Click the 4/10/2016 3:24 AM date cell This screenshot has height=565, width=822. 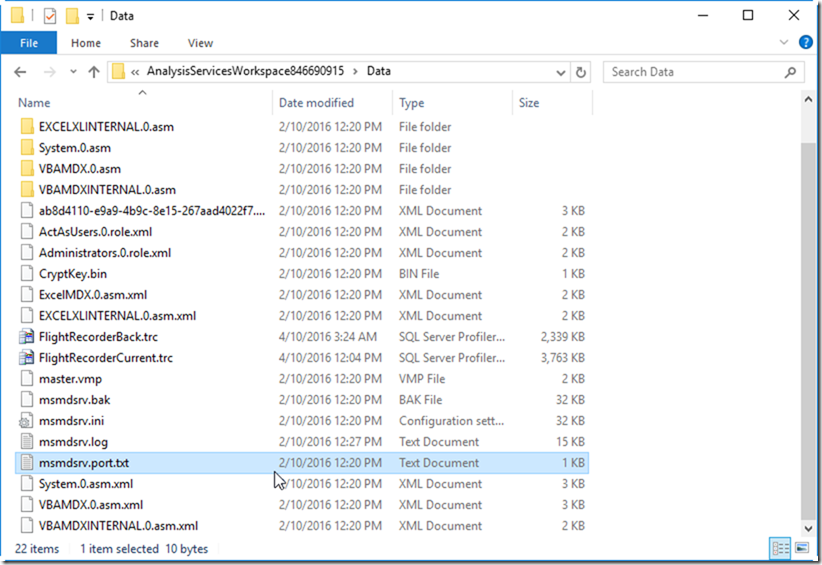[328, 336]
